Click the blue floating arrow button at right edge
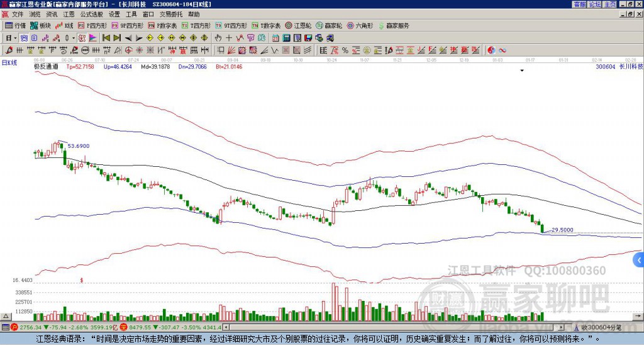Viewport: 644px width, 345px height. pyautogui.click(x=639, y=260)
